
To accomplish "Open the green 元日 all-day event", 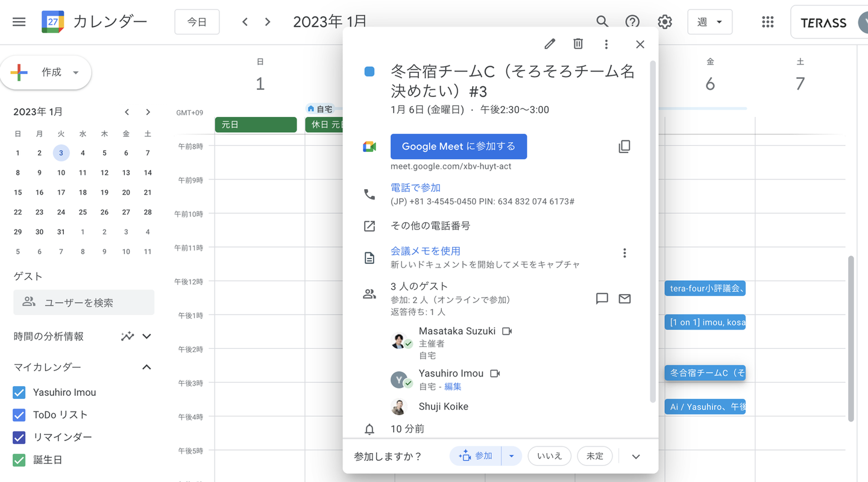I will [256, 125].
